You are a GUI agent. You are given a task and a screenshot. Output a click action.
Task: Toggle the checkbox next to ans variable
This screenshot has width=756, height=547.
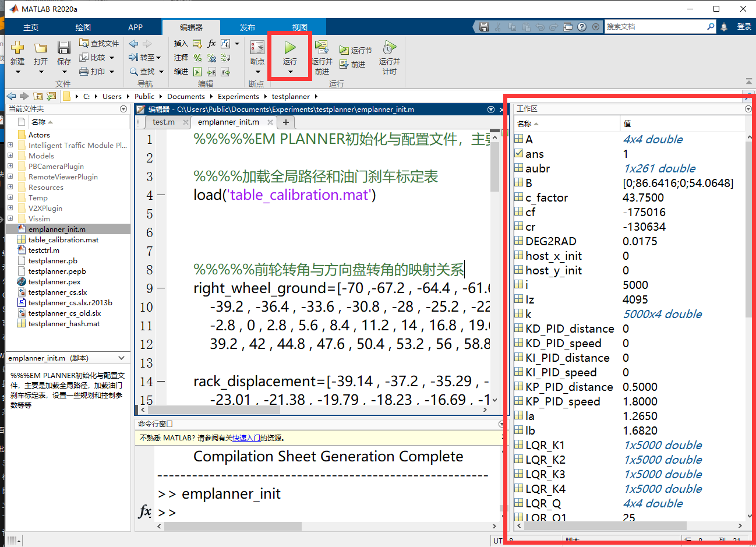coord(518,153)
